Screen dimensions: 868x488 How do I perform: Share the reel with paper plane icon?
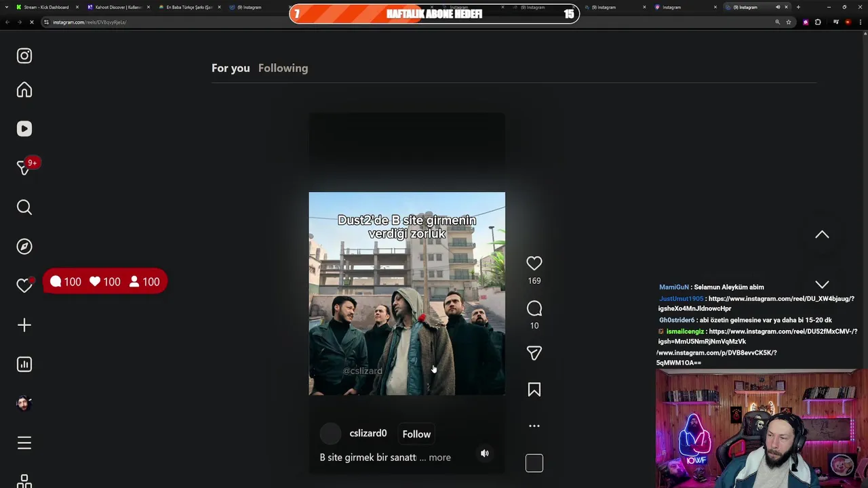pyautogui.click(x=534, y=353)
